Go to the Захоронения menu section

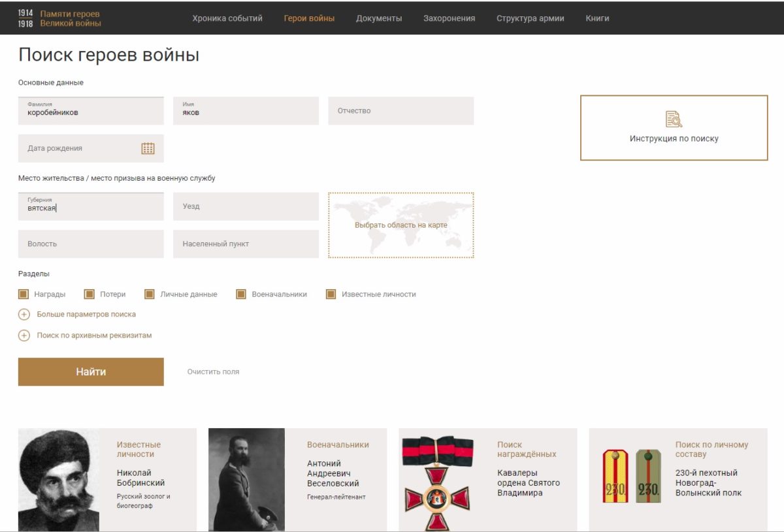[449, 18]
